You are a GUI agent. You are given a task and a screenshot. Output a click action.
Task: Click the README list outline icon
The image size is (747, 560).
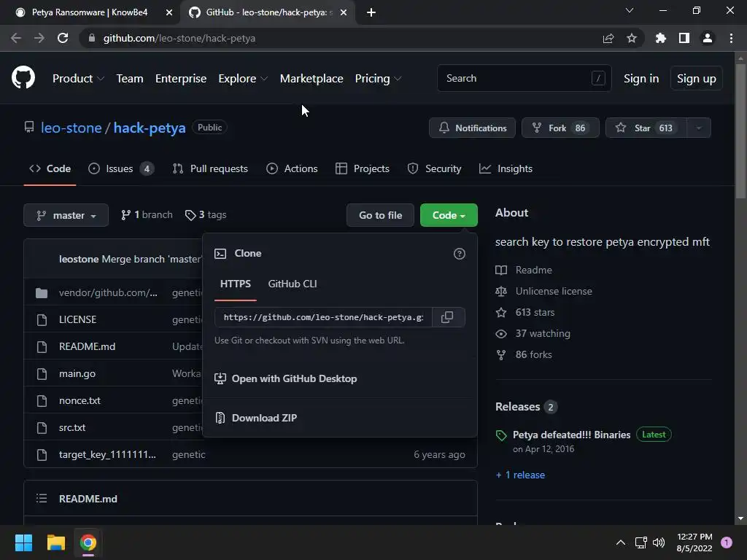42,499
